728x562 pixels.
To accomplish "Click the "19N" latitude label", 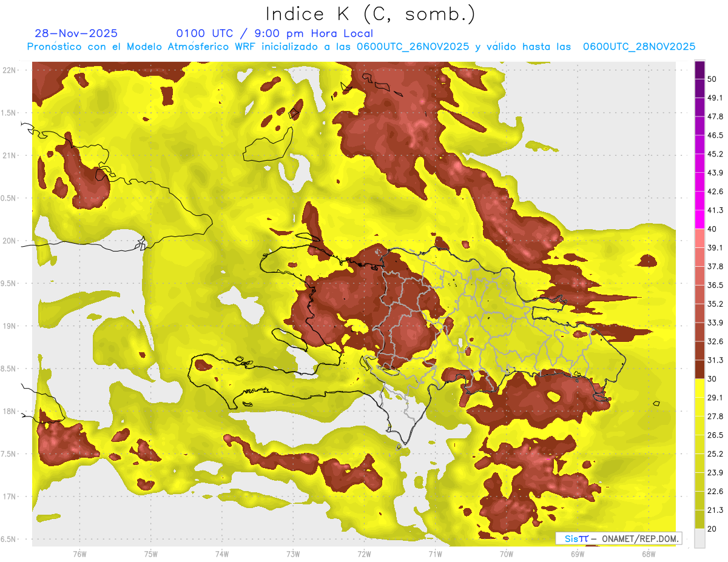I will [x=10, y=326].
